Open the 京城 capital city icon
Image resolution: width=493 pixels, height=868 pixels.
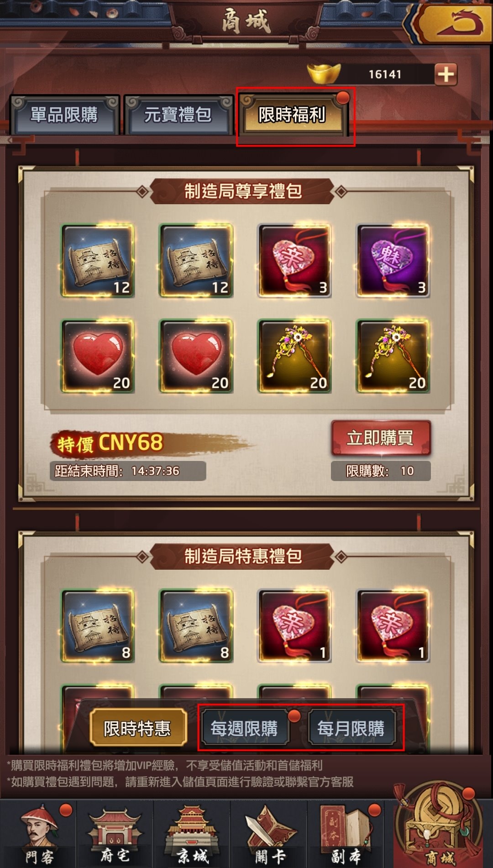(x=192, y=834)
